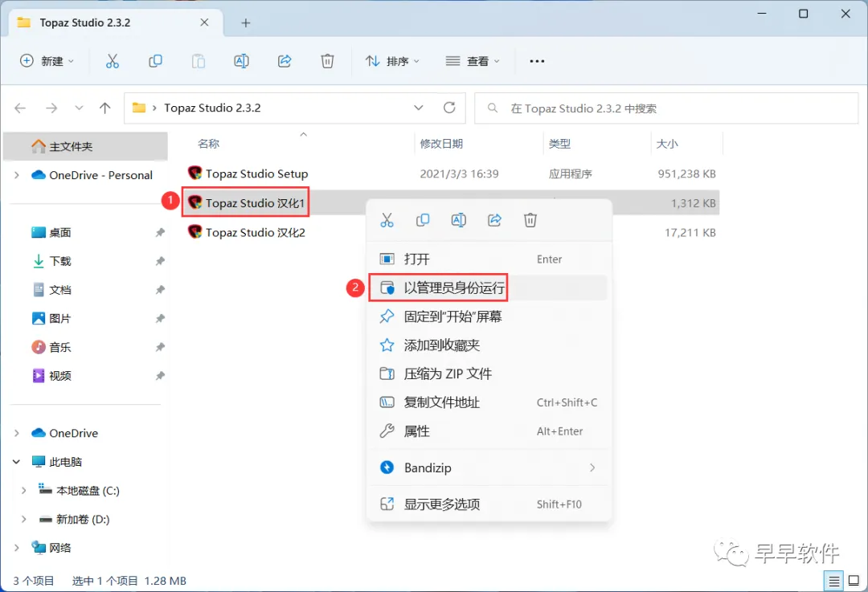Click the search box for Topaz Studio 2.3.2
868x592 pixels.
[x=666, y=108]
